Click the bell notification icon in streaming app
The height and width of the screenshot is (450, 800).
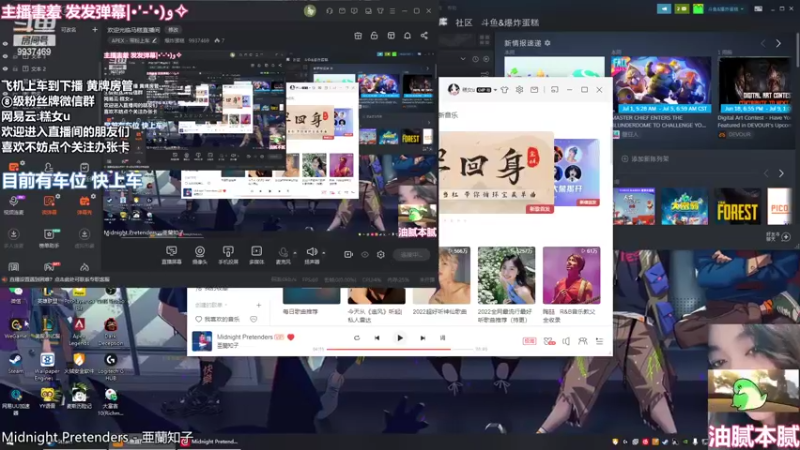coord(407,36)
